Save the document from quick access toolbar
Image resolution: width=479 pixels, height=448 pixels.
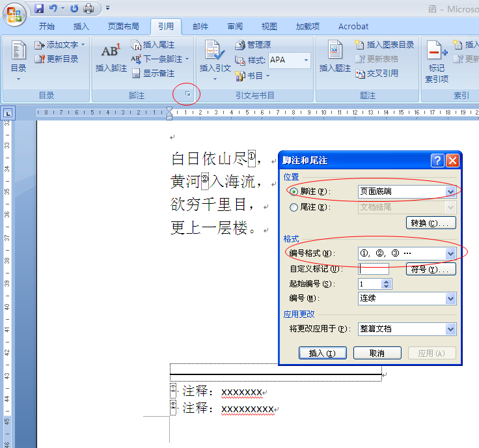pos(39,8)
